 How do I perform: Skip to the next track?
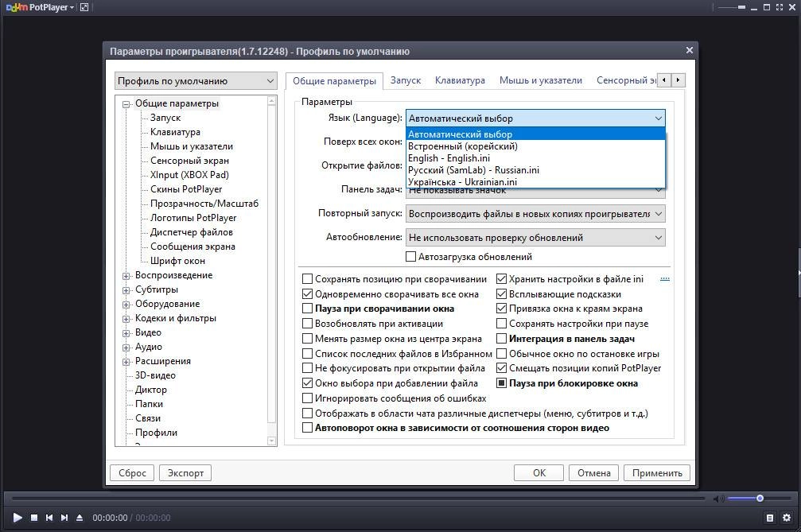click(x=64, y=518)
